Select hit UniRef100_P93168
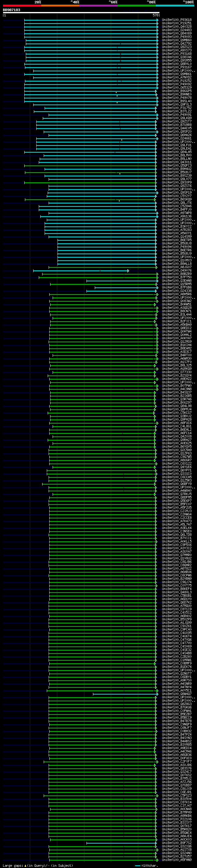The width and height of the screenshot is (197, 868). tap(177, 54)
